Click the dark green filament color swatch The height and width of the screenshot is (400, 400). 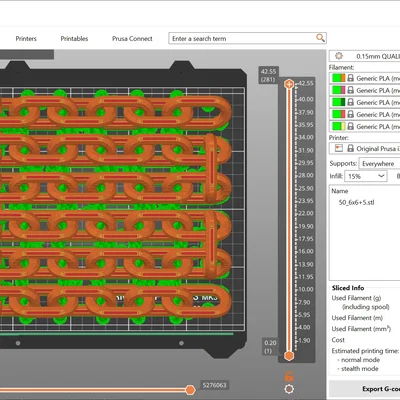point(339,102)
